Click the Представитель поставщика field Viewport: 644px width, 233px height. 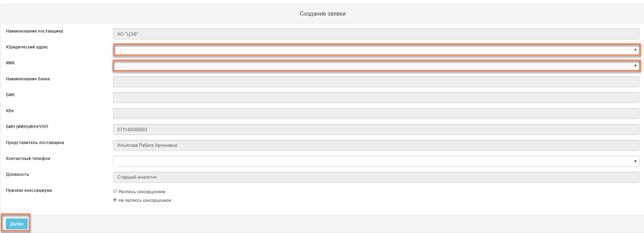[x=376, y=145]
